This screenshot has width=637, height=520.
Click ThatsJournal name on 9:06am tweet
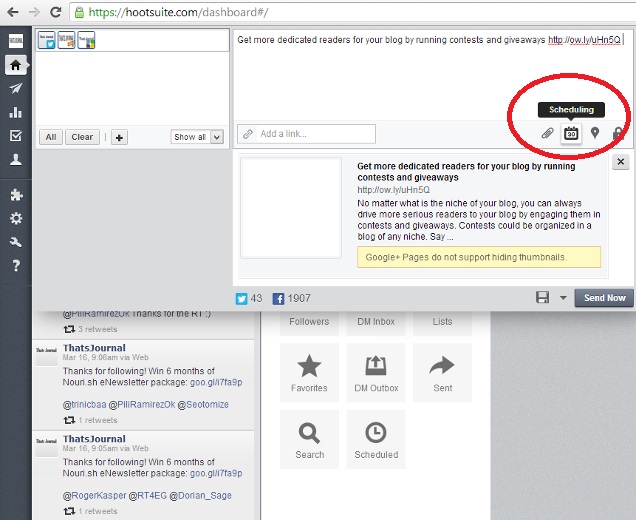94,348
